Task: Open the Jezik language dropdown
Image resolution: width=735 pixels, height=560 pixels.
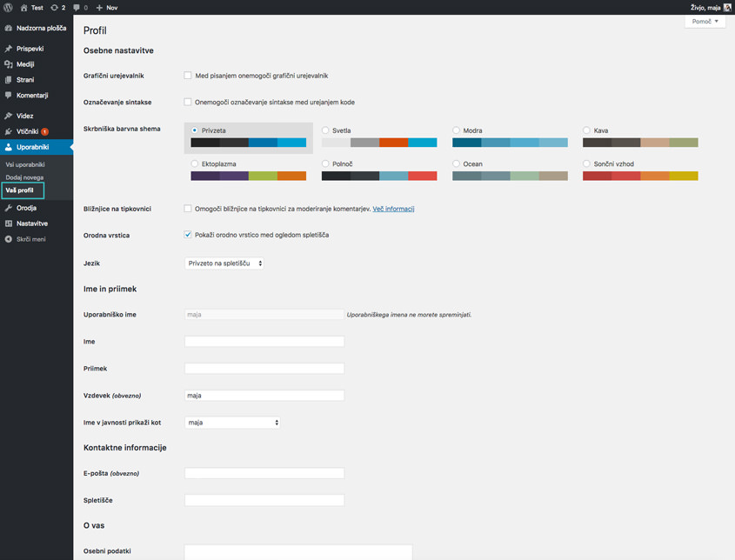Action: pos(224,263)
